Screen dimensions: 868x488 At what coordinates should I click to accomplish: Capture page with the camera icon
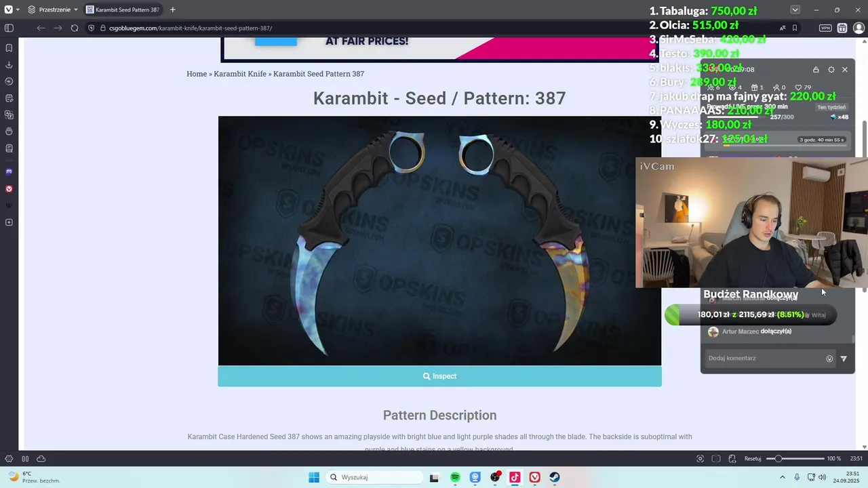pyautogui.click(x=701, y=459)
